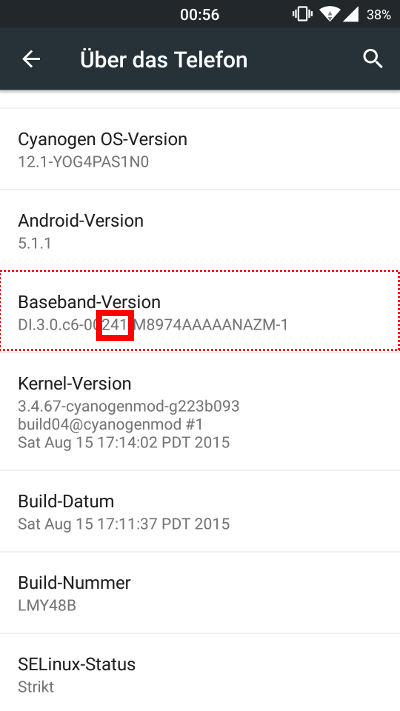Tap the vibrate mode status icon
The image size is (400, 711).
(x=302, y=14)
